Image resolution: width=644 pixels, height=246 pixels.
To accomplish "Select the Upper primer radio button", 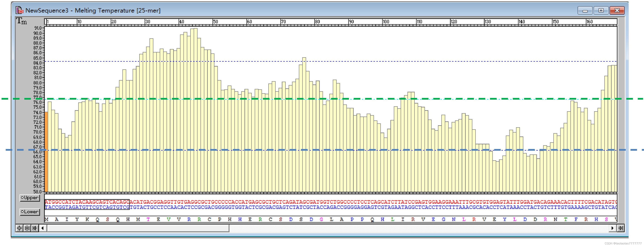I will point(30,198).
